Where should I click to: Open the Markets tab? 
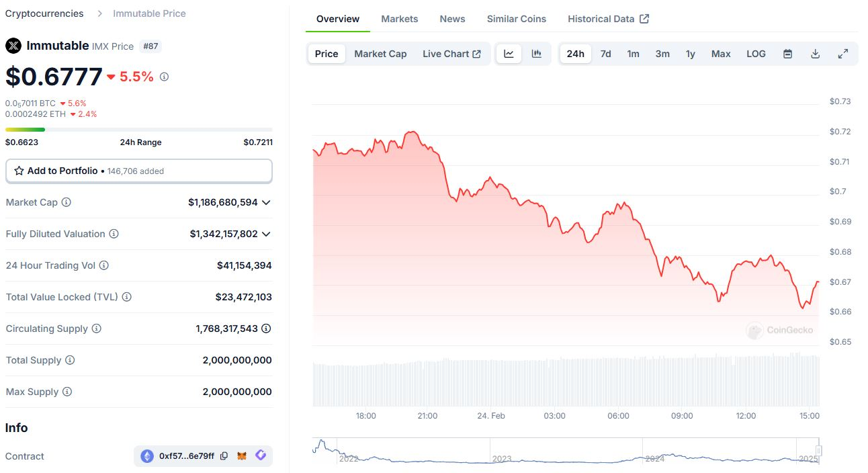[x=399, y=19]
